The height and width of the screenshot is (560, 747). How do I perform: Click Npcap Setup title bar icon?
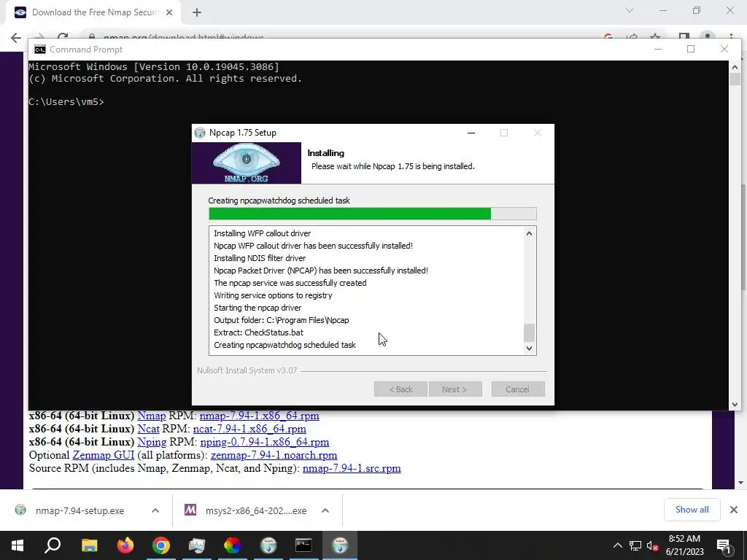(x=200, y=133)
